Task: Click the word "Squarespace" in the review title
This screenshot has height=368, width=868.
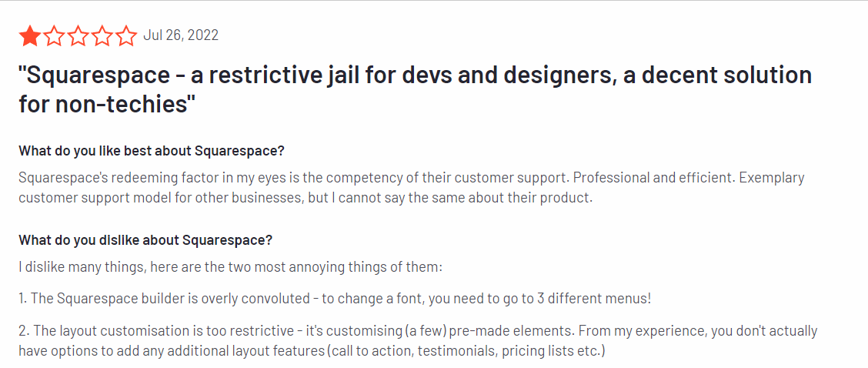Action: point(85,75)
